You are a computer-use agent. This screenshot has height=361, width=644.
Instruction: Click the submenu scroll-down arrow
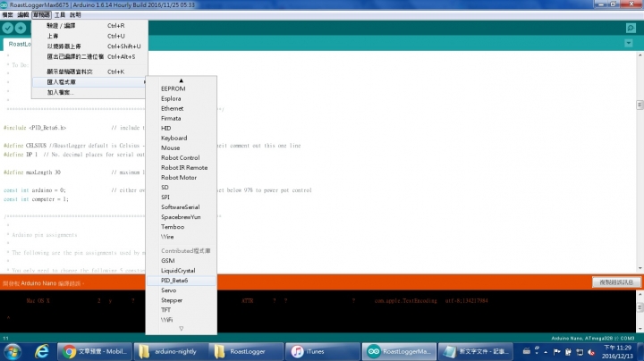[181, 329]
